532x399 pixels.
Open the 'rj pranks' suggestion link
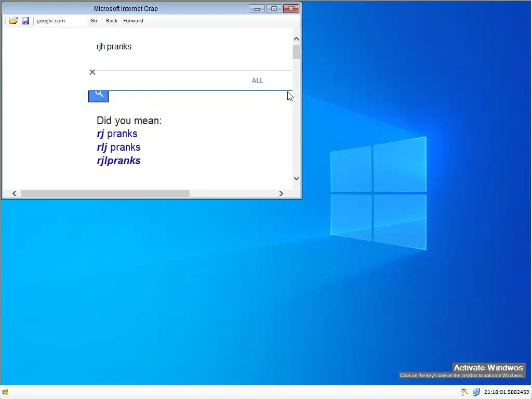(x=117, y=134)
